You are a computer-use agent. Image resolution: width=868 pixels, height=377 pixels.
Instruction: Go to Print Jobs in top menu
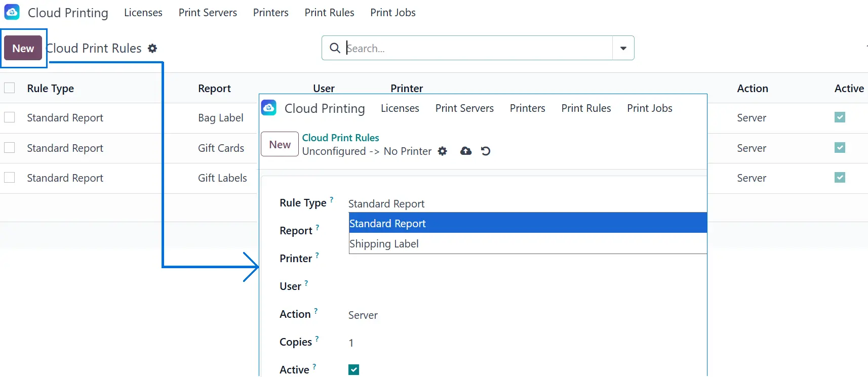pos(392,13)
